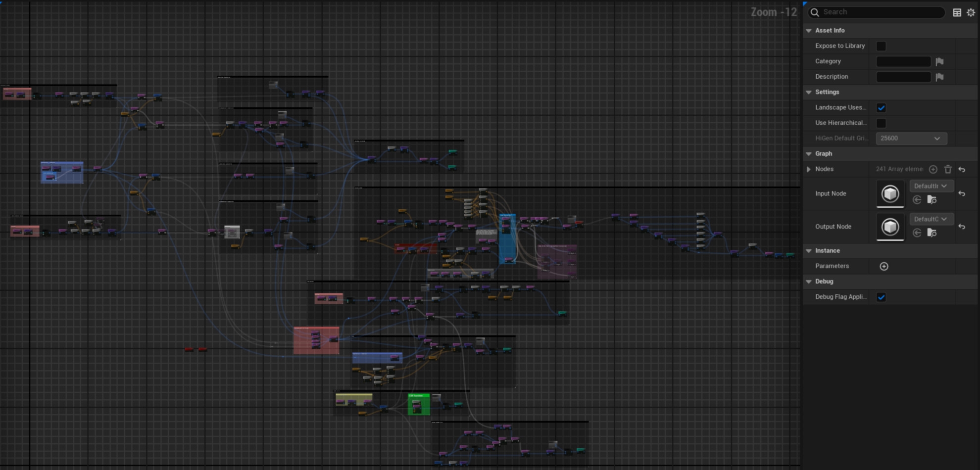Enable the Expose to Library checkbox

pos(881,46)
